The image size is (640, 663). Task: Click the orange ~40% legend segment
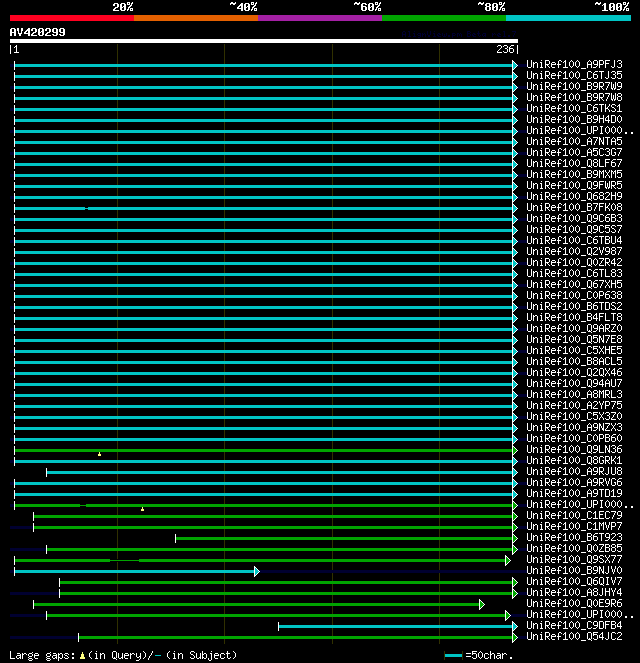195,18
